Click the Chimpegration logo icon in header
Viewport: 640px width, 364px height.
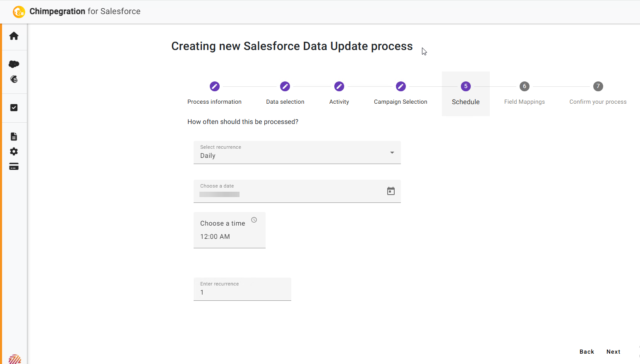click(19, 12)
